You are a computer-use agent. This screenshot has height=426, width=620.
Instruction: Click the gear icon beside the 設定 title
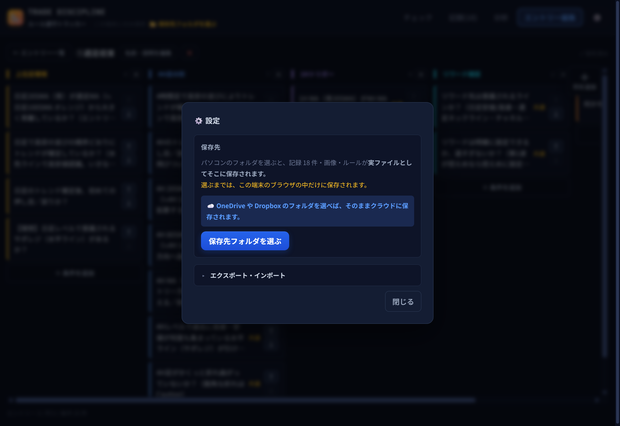(198, 121)
